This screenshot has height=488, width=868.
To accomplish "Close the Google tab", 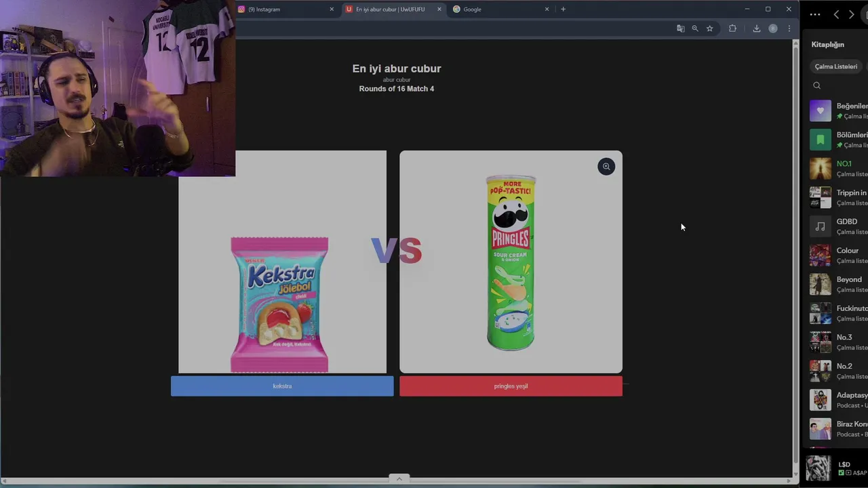I will [547, 9].
